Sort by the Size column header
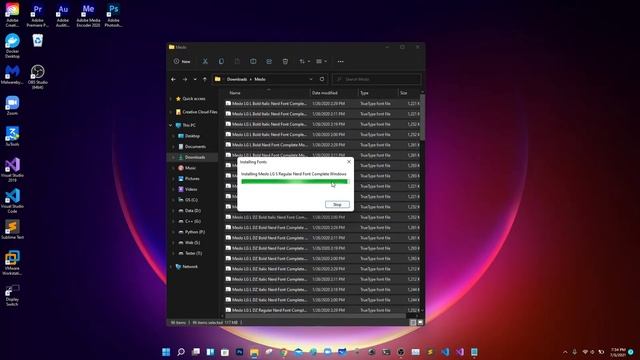The height and width of the screenshot is (360, 640). [409, 93]
